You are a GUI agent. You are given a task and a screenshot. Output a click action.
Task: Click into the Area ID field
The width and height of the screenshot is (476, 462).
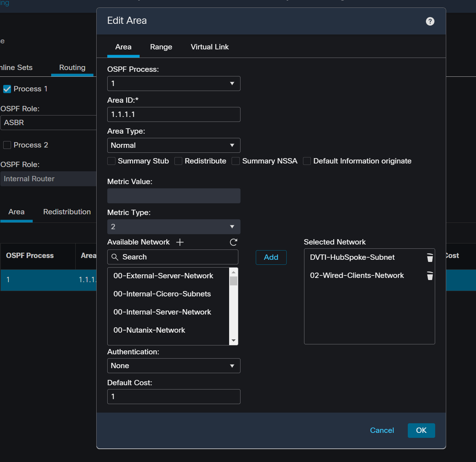point(174,114)
